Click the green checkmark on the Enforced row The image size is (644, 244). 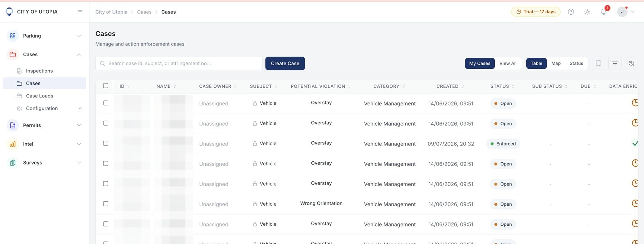tap(635, 144)
